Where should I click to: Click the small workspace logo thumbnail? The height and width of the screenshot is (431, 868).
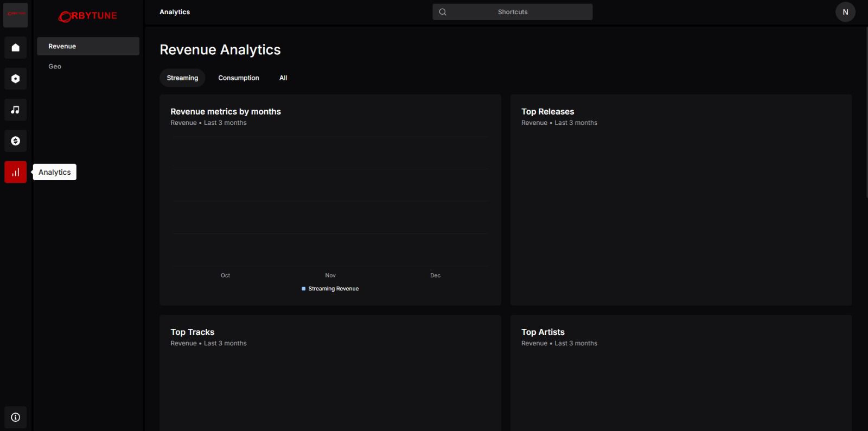click(x=15, y=14)
